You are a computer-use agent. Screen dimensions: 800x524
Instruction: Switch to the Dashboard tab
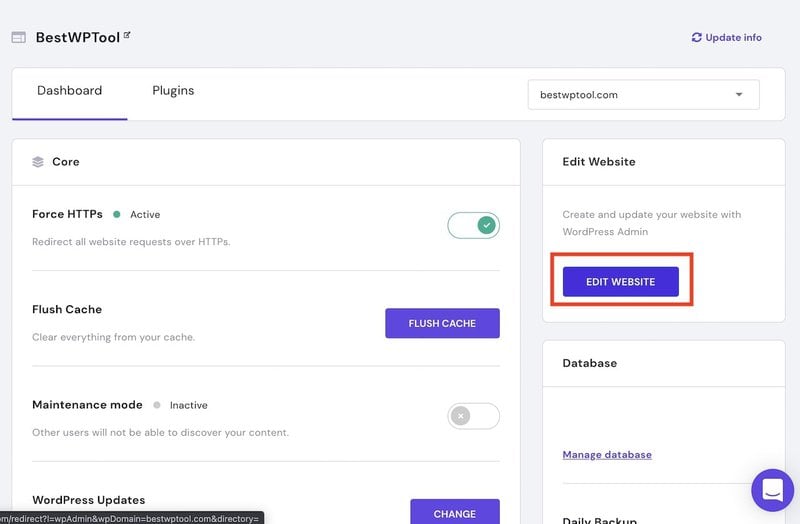tap(69, 91)
